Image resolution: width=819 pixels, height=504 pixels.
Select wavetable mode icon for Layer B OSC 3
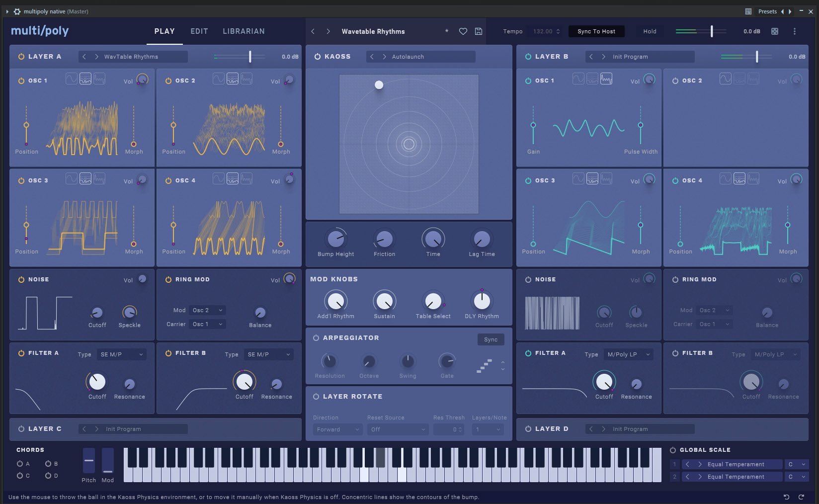point(592,178)
